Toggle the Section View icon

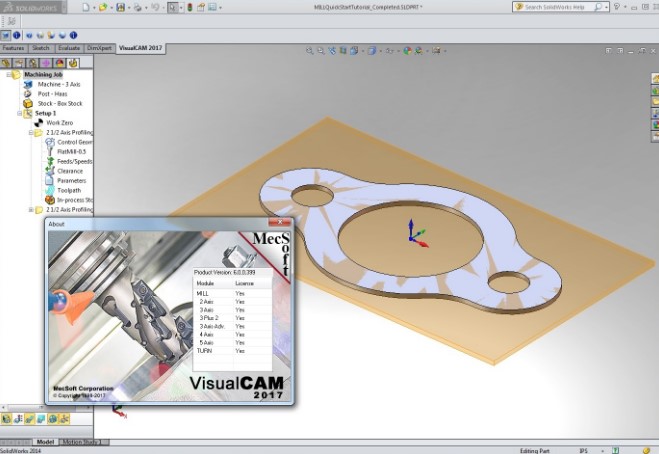343,51
